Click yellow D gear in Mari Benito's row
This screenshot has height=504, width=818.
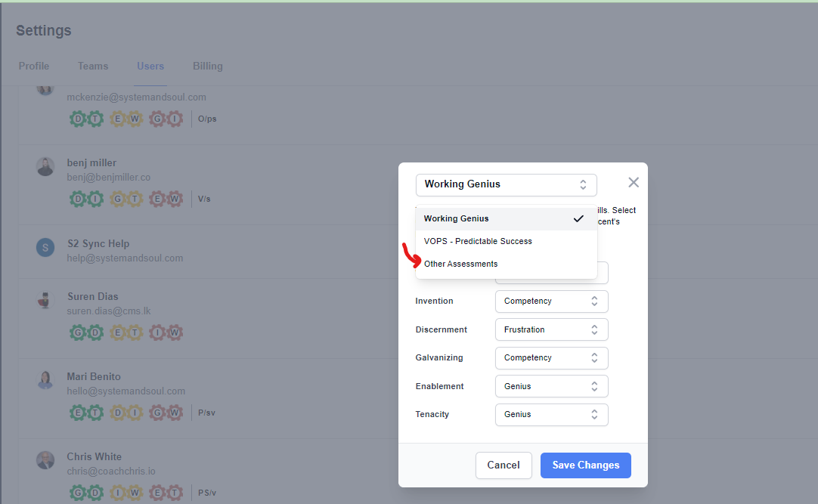click(x=118, y=413)
